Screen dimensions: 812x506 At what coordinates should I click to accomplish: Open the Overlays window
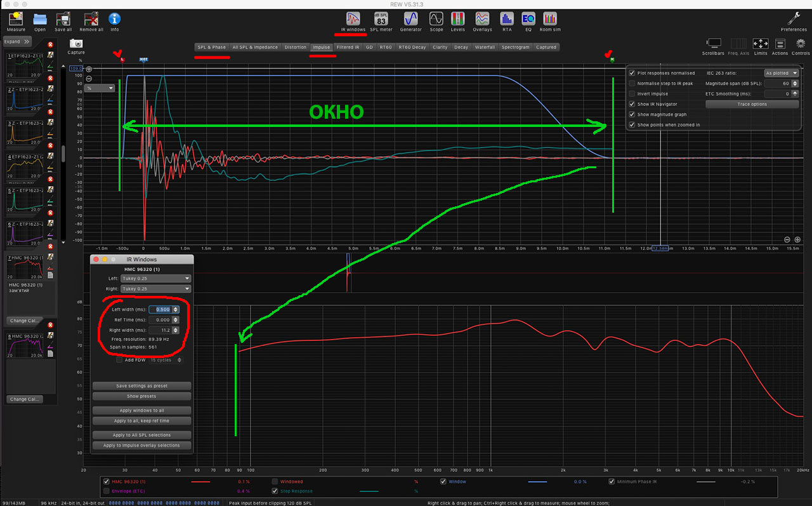483,18
